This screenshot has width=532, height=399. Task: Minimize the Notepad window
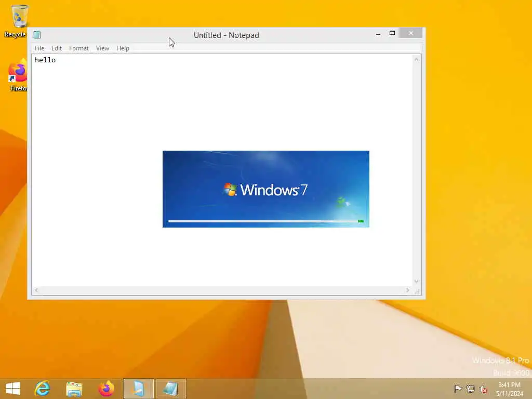click(x=378, y=33)
